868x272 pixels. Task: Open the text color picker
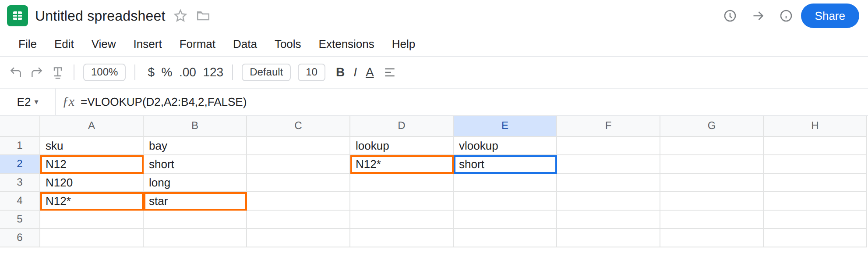point(370,72)
